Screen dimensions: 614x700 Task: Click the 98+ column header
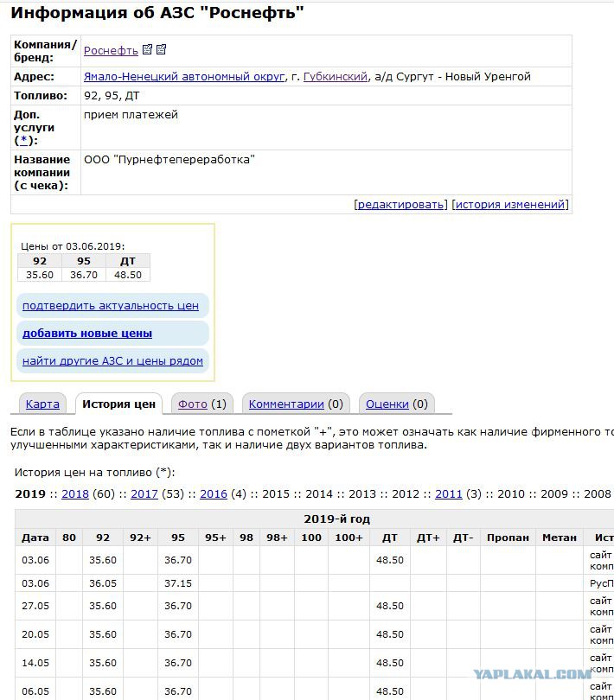tap(277, 538)
